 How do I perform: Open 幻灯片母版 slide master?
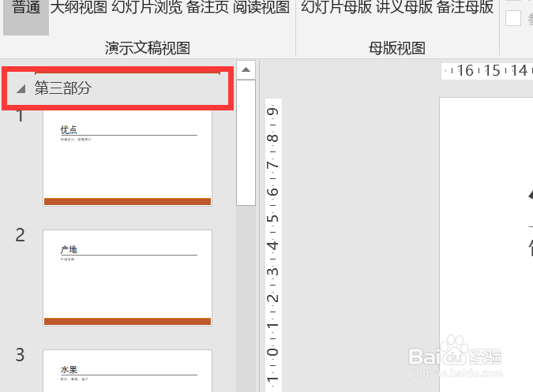336,7
